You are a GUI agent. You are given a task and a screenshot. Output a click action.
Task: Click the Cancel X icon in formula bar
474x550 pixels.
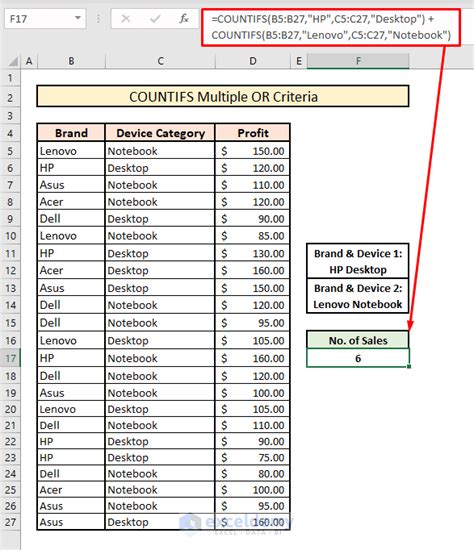point(126,19)
